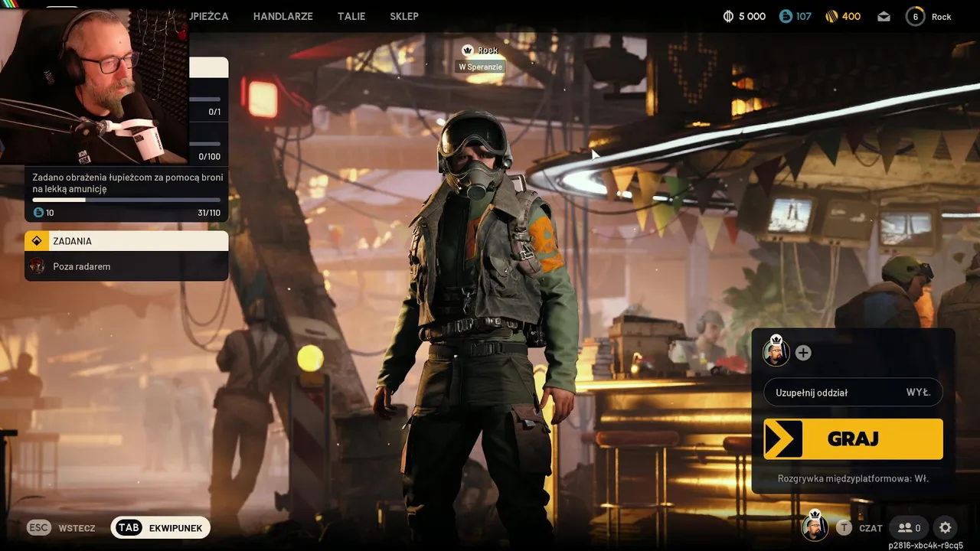Open the TALIE tab
This screenshot has width=980, height=551.
351,16
